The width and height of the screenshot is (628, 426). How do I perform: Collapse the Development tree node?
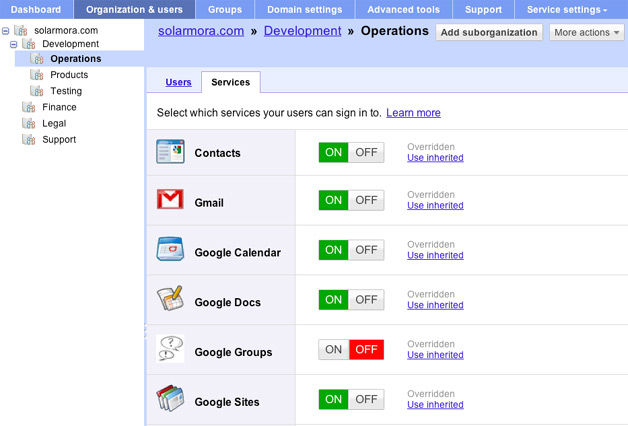tap(14, 44)
